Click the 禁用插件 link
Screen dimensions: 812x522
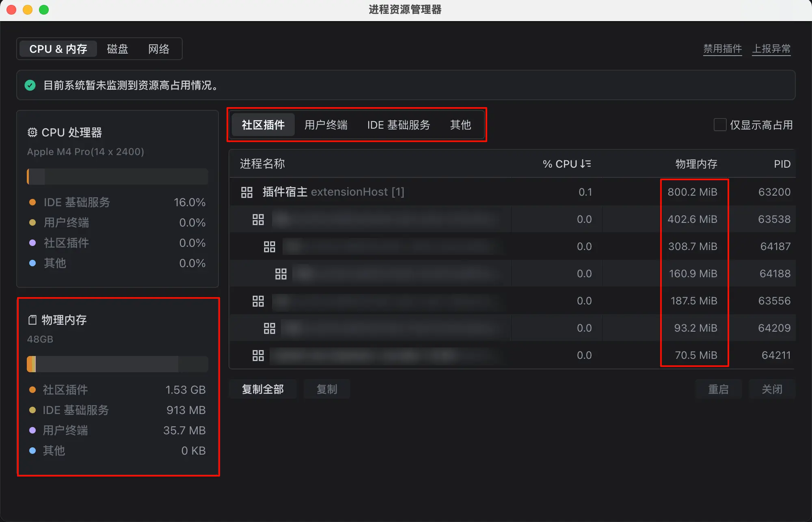(722, 49)
